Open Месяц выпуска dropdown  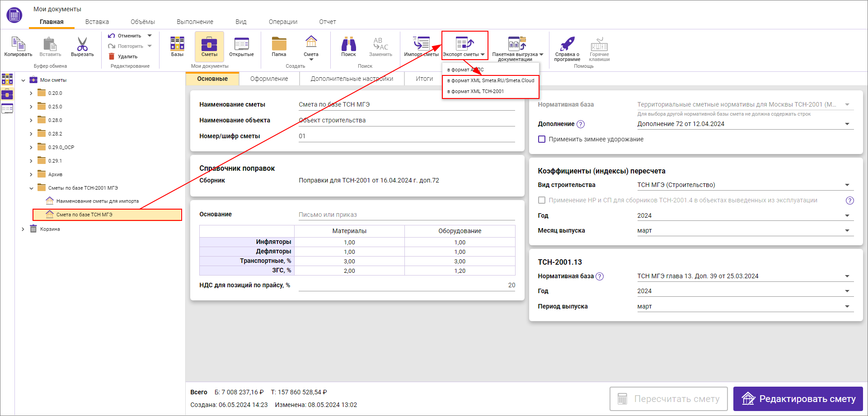click(x=746, y=230)
